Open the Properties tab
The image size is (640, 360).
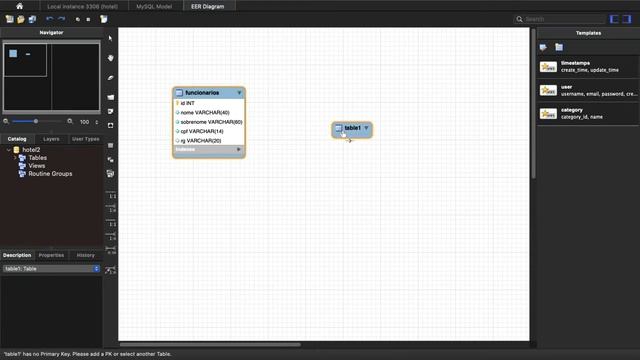click(x=51, y=255)
